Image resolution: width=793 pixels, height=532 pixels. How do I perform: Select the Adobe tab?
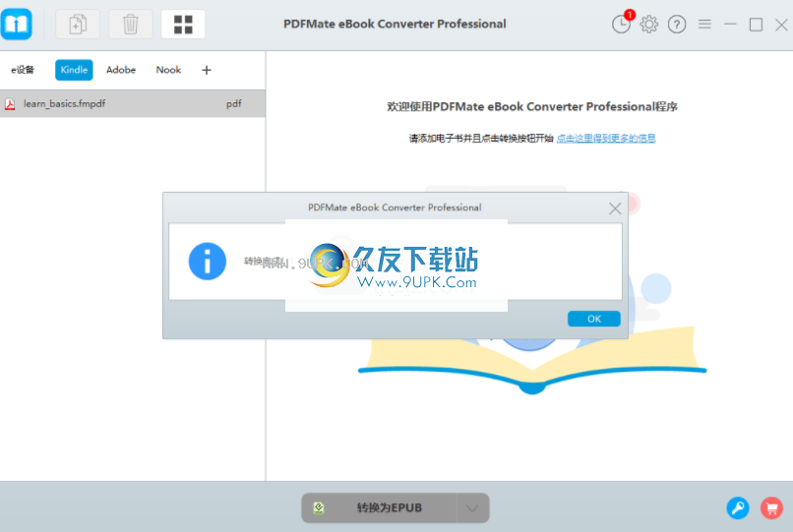pos(121,70)
